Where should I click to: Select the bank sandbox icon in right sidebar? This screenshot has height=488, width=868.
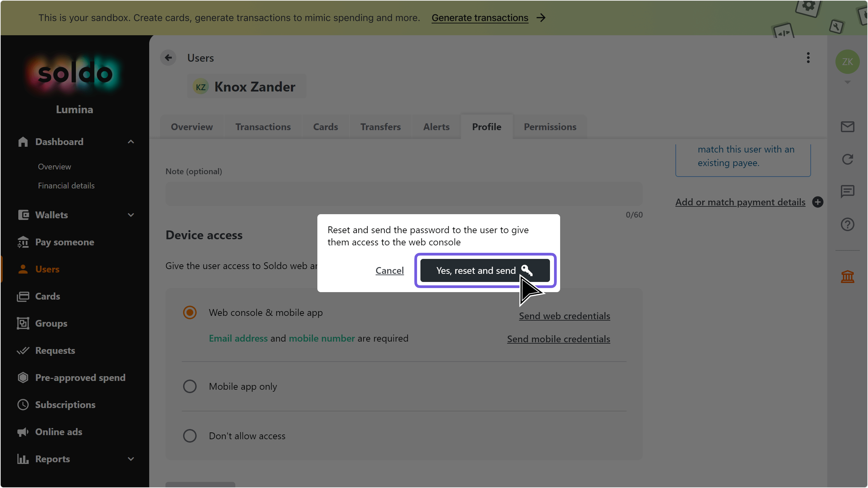(x=847, y=277)
